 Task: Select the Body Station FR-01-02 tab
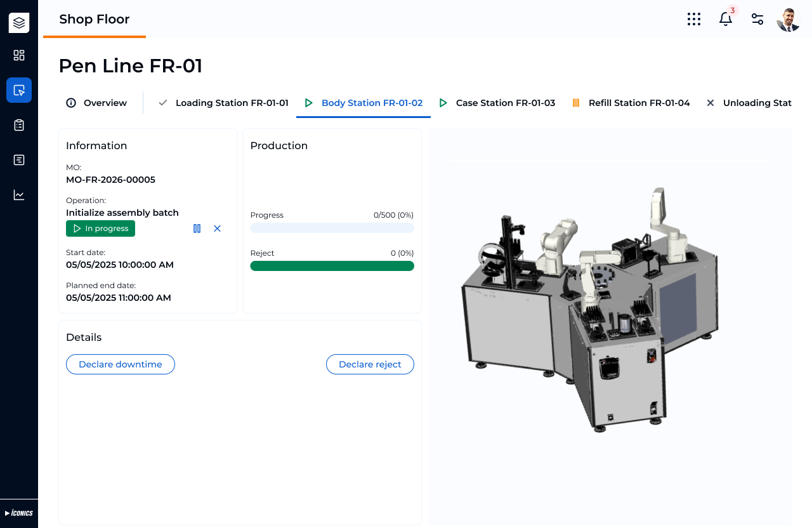coord(363,103)
